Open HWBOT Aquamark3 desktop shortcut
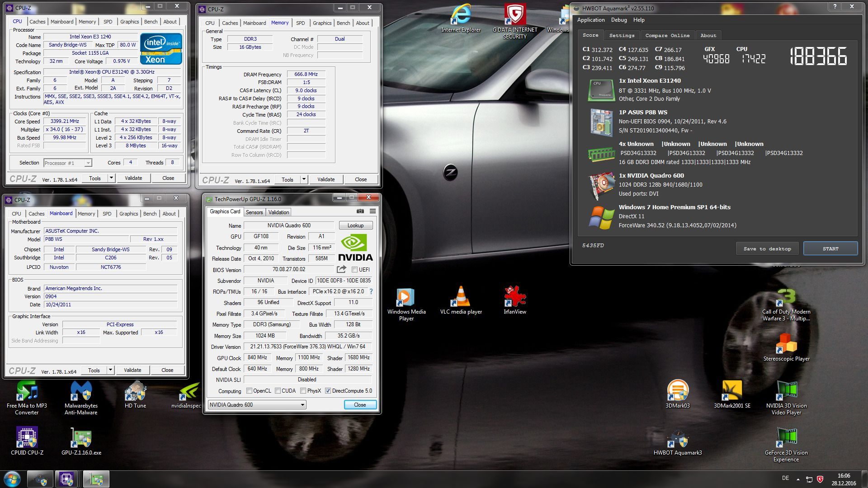Viewport: 868px width, 488px height. point(678,441)
